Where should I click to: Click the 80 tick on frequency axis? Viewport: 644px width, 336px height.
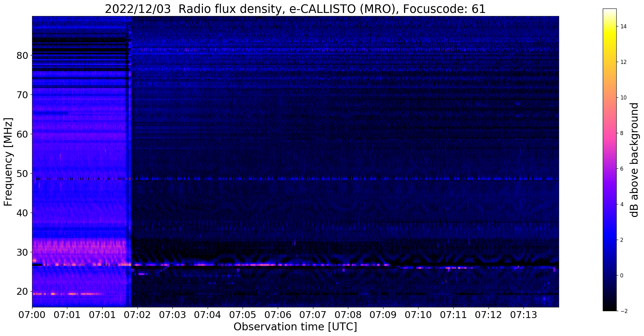tap(22, 55)
